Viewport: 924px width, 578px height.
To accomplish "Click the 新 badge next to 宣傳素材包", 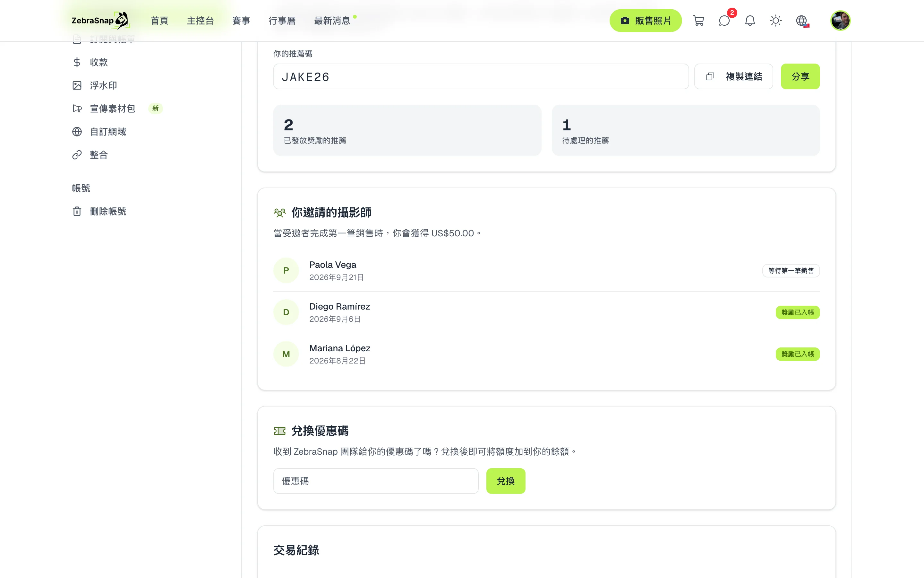I will 155,109.
